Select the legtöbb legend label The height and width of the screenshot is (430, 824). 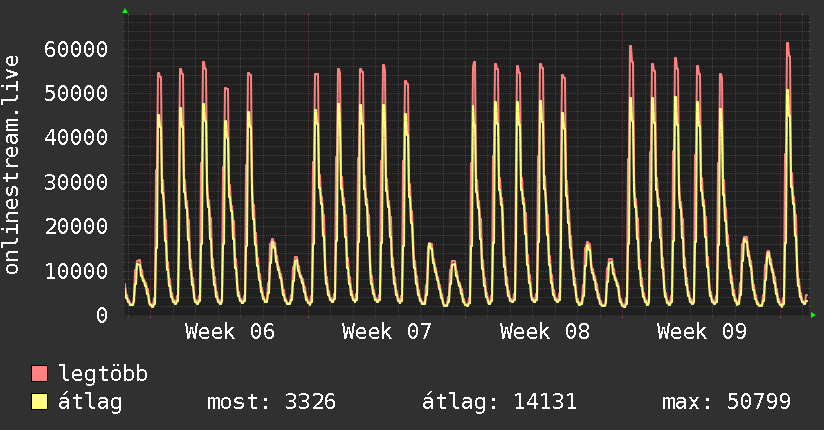pyautogui.click(x=103, y=374)
